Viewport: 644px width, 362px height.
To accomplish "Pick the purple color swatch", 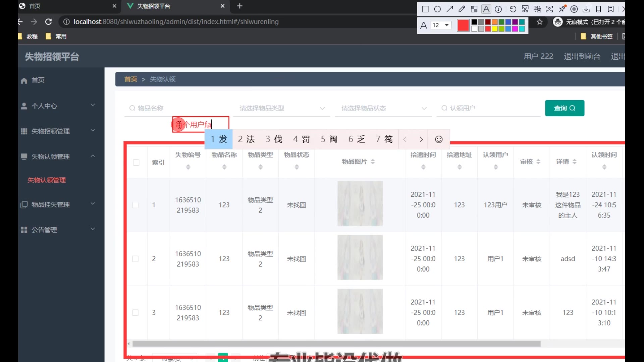I will tap(515, 22).
